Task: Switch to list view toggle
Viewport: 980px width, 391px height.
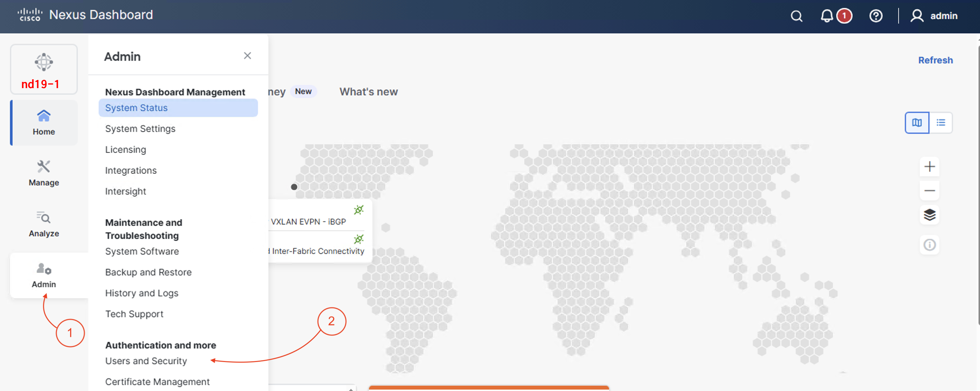Action: [940, 122]
